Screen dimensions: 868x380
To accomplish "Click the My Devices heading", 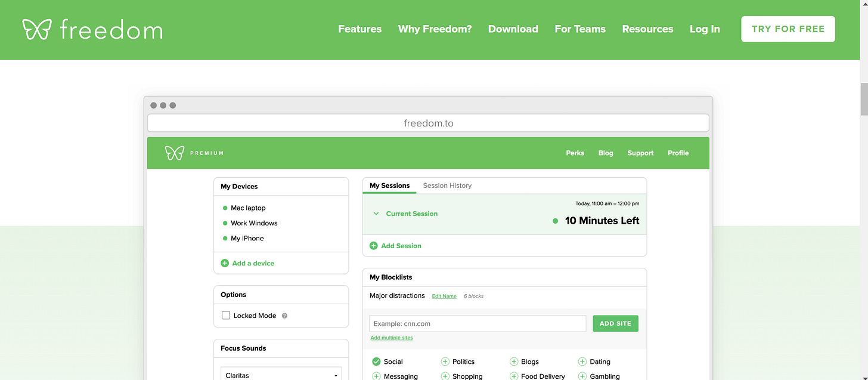I will pos(239,187).
